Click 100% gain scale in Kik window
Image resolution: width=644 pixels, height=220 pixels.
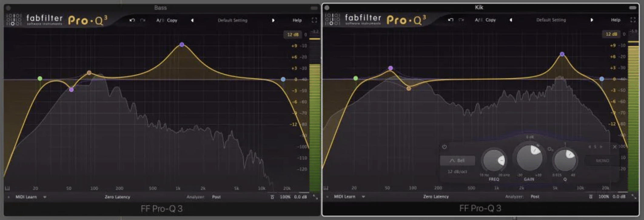603,197
